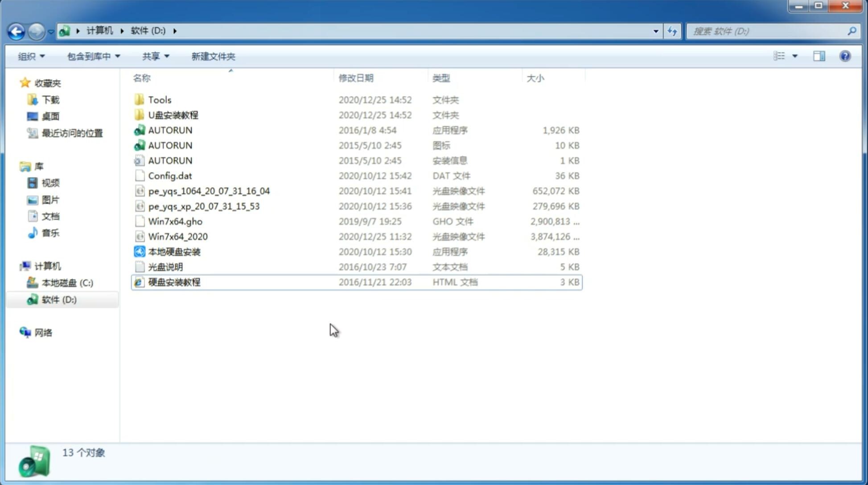Expand 共享 dropdown menu
Viewport: 868px width, 485px height.
coord(154,55)
